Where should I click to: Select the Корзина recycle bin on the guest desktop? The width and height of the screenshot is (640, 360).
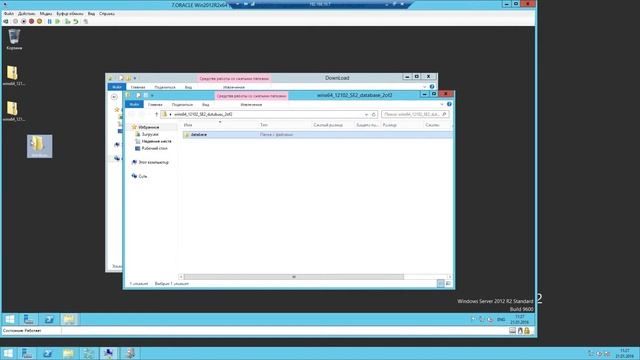coord(14,40)
